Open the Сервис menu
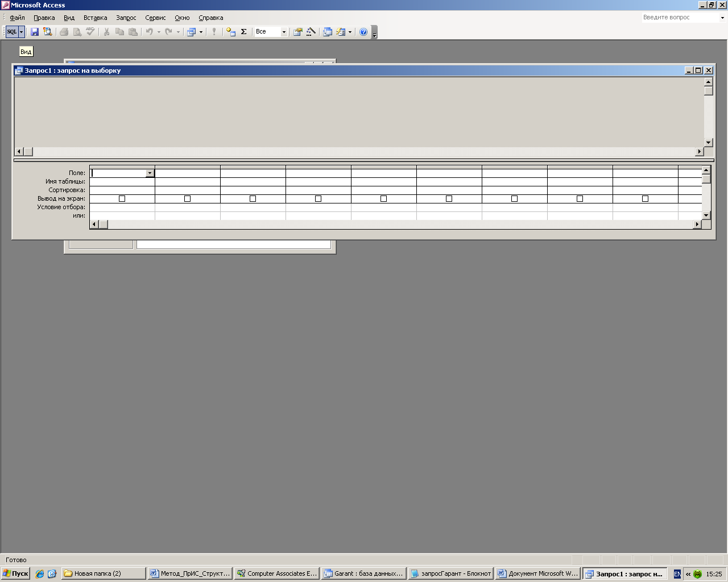This screenshot has width=728, height=582. [155, 18]
